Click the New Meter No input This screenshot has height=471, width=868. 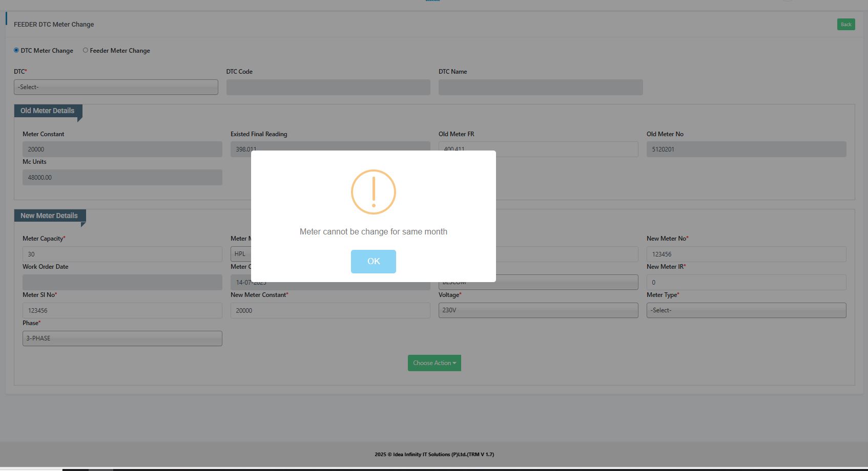click(747, 254)
